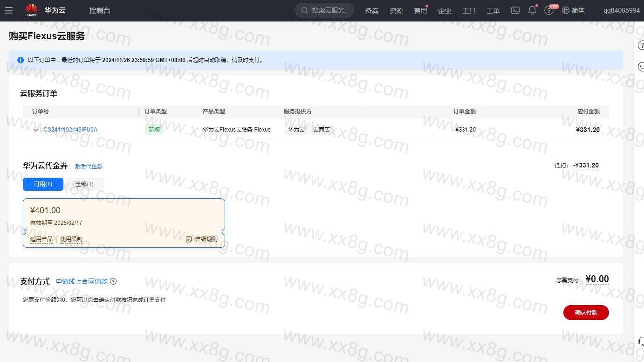Open the right sidebar feedback smiley
Screen dimensions: 644x362
(641, 67)
